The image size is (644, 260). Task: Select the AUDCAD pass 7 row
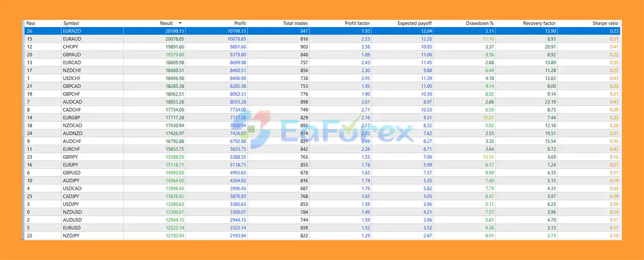tap(322, 102)
